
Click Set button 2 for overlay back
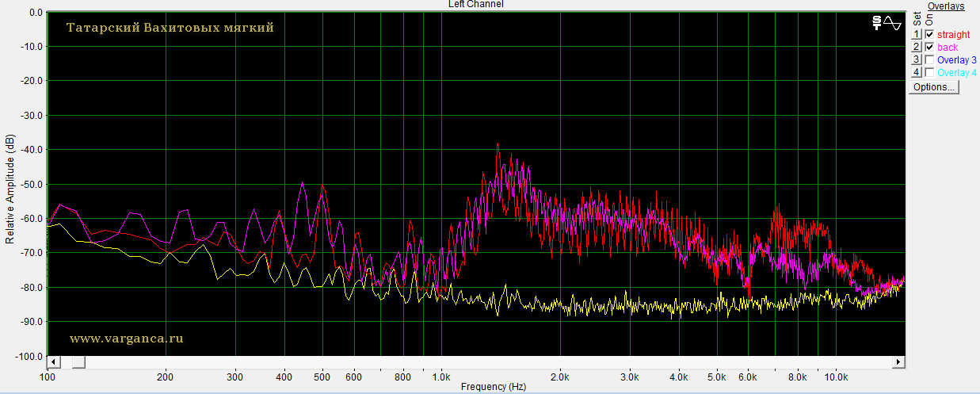[917, 48]
